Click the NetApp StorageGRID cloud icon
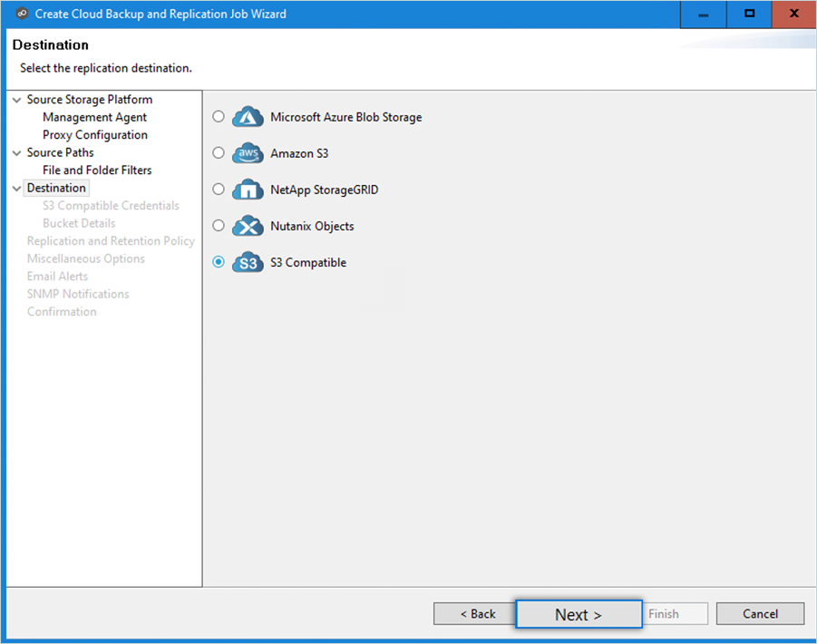The width and height of the screenshot is (817, 644). click(x=248, y=190)
